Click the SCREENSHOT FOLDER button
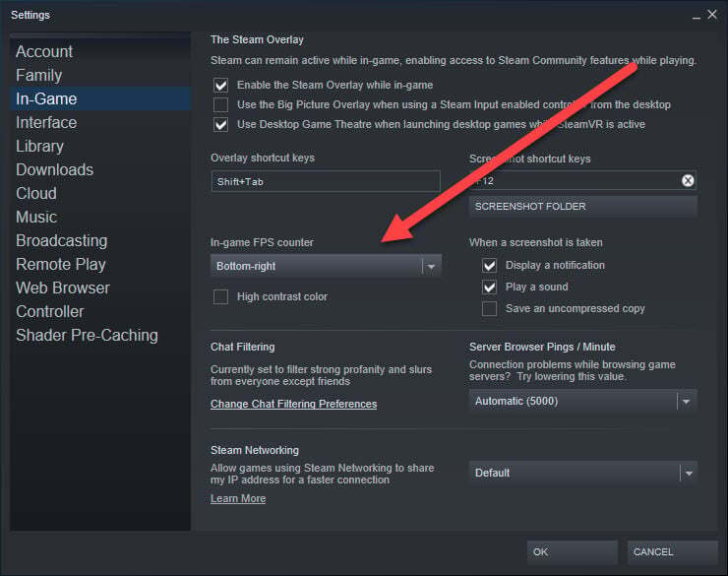Image resolution: width=728 pixels, height=576 pixels. tap(582, 206)
